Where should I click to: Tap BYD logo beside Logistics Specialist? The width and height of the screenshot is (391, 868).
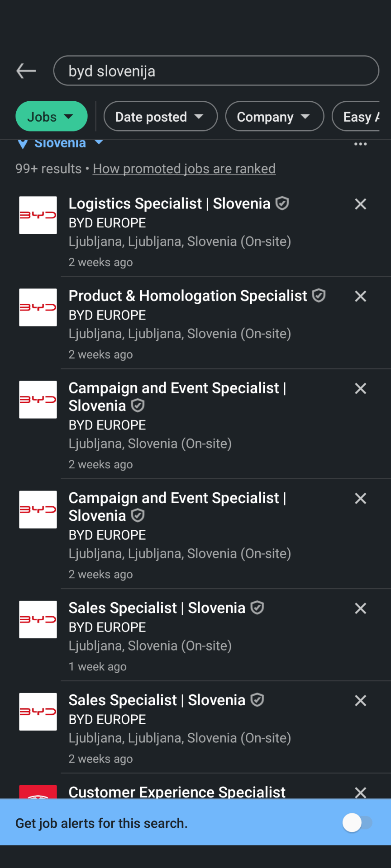pos(38,215)
